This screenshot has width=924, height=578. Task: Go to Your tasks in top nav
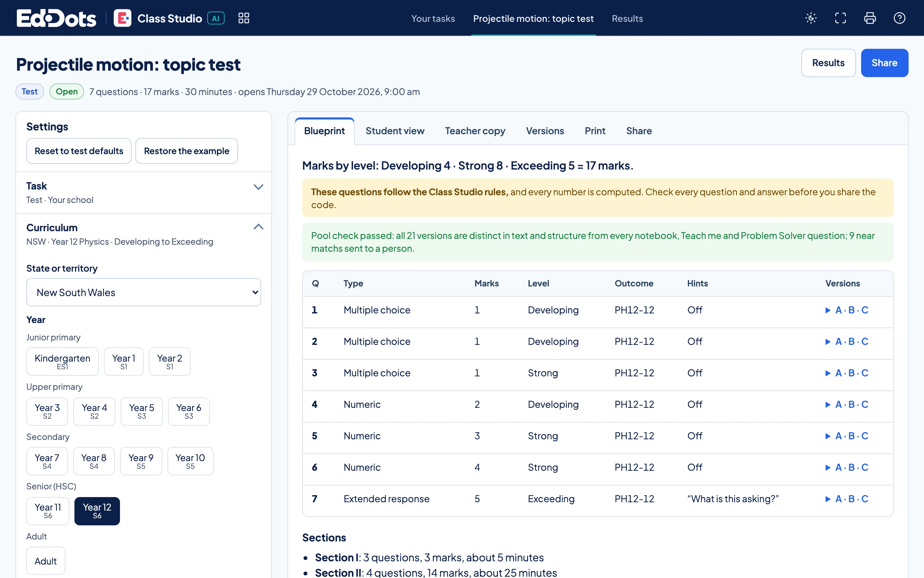(433, 18)
